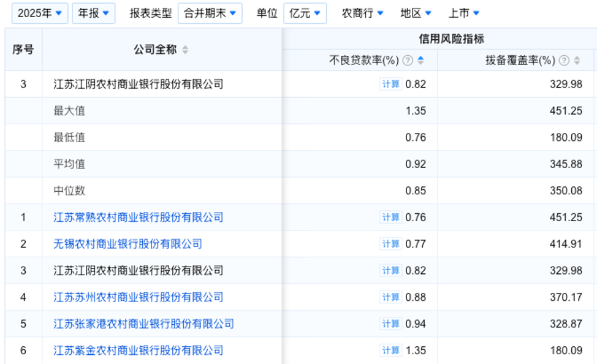Click 计算 badge in 江苏紫金农村商业银行 row
597x364 pixels.
(390, 351)
